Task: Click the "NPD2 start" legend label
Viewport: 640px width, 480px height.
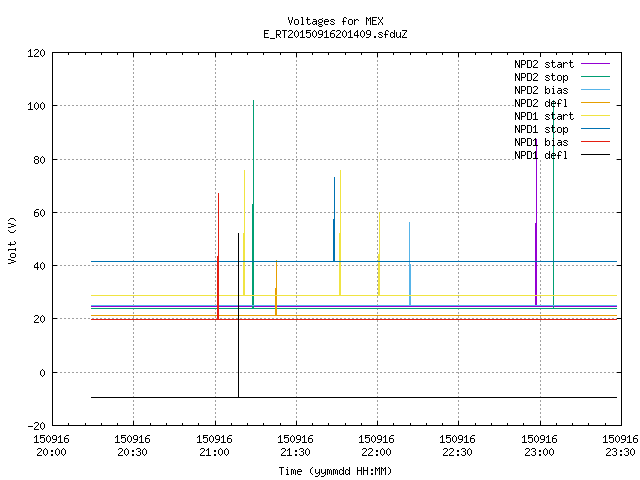Action: click(x=544, y=64)
